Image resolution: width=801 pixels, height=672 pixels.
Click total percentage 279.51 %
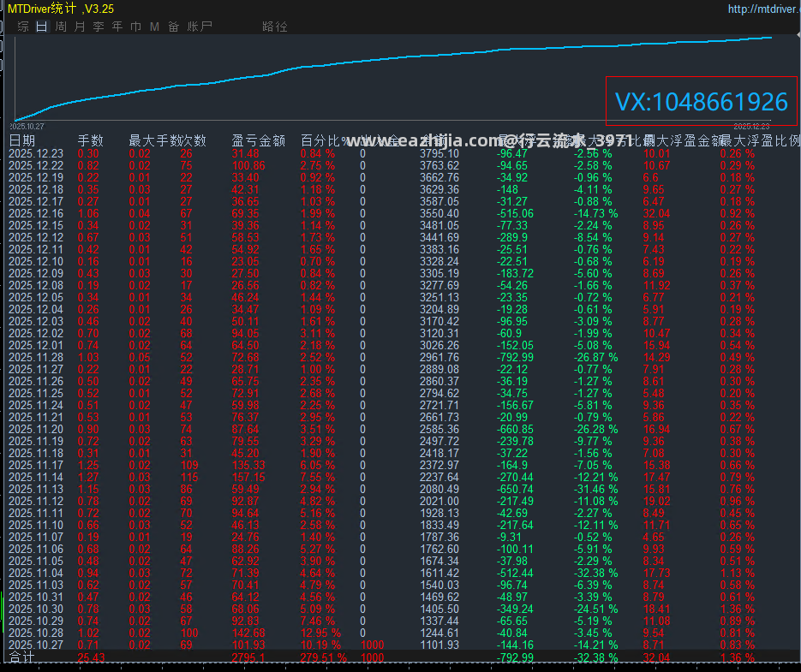tap(323, 657)
